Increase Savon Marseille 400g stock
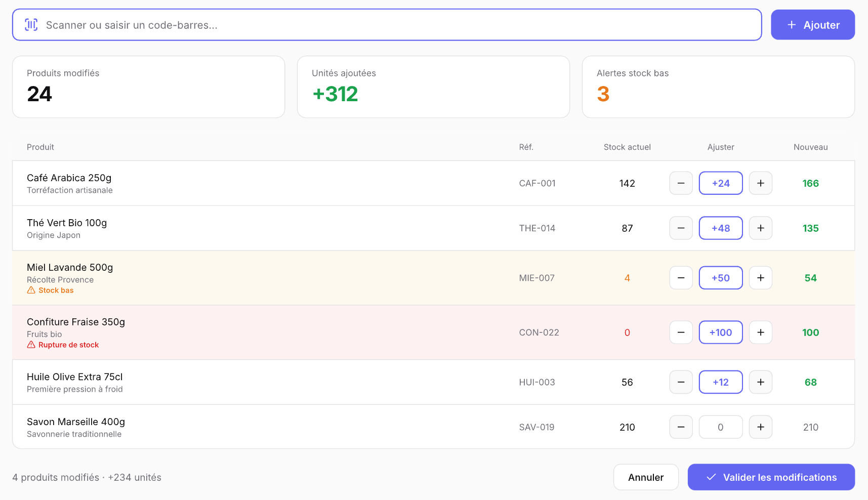This screenshot has width=868, height=500. pos(760,427)
